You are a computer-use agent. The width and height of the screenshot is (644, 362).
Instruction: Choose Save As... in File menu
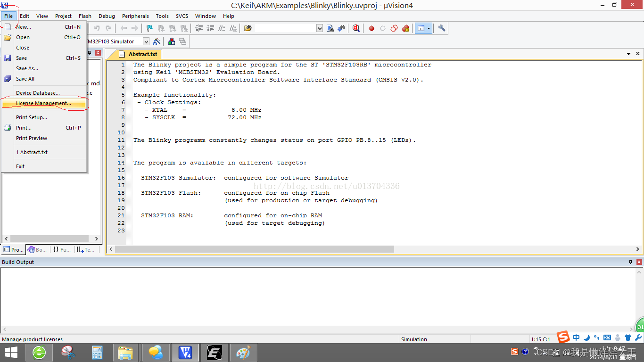[44, 68]
